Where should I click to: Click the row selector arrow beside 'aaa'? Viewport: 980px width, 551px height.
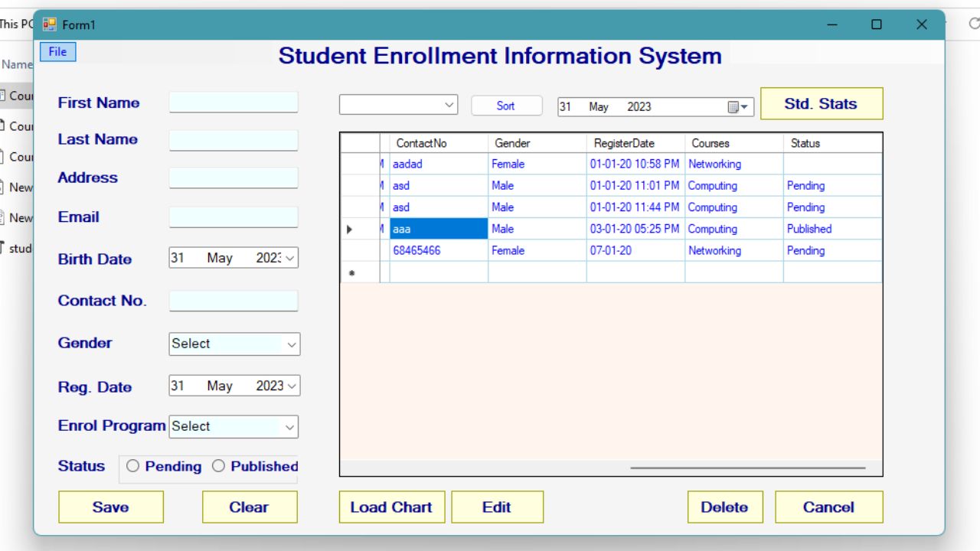pyautogui.click(x=348, y=229)
